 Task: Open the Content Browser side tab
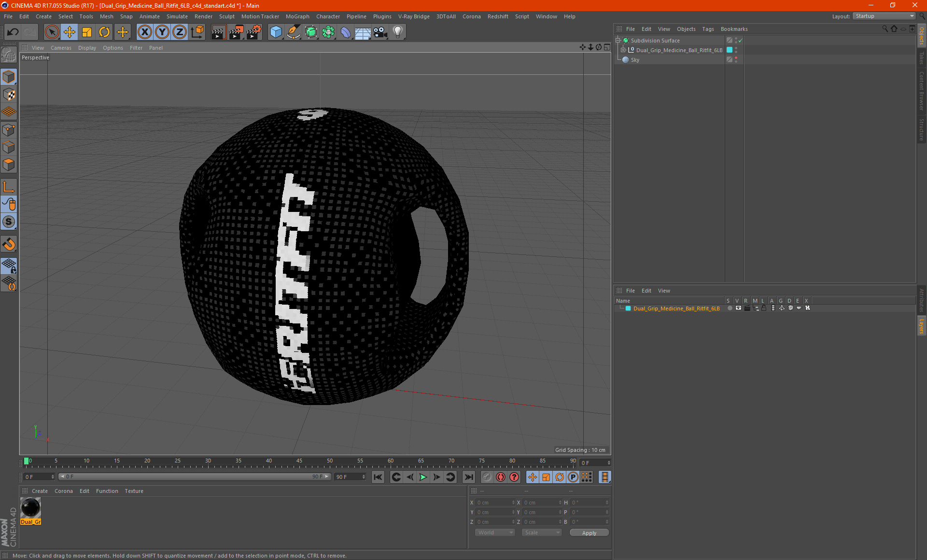[x=922, y=90]
